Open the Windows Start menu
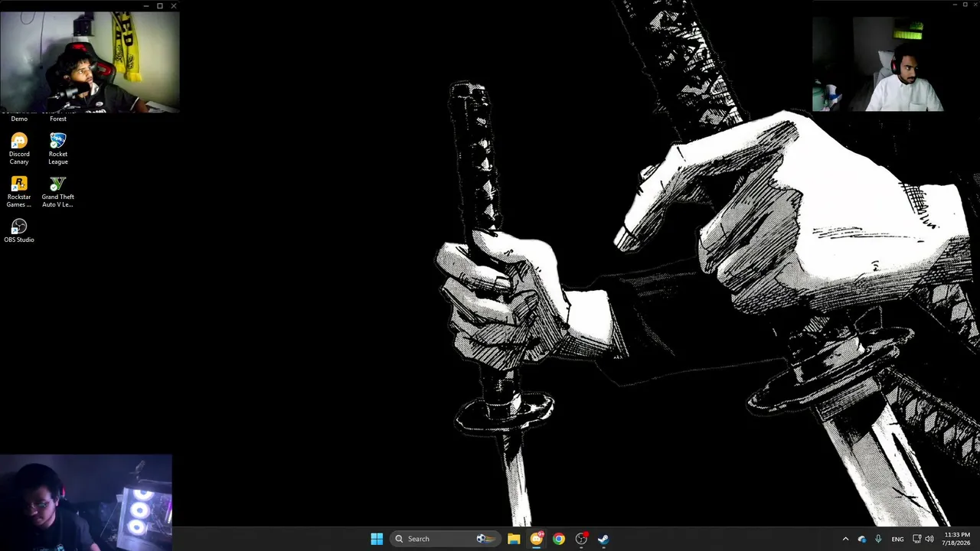The image size is (980, 551). 377,539
